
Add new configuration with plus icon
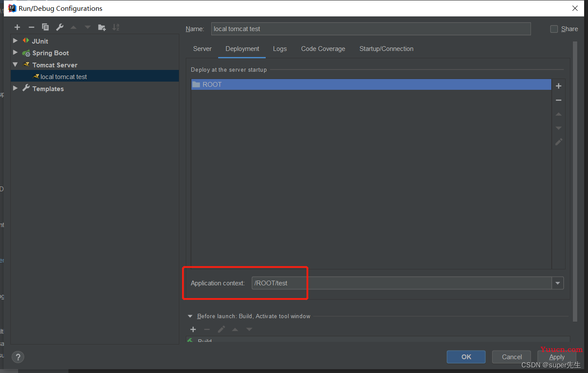tap(17, 27)
